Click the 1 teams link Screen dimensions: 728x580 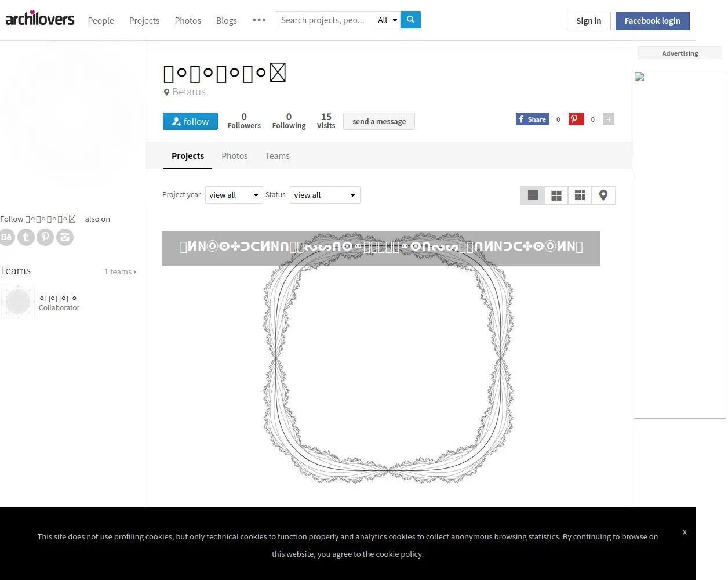(120, 271)
